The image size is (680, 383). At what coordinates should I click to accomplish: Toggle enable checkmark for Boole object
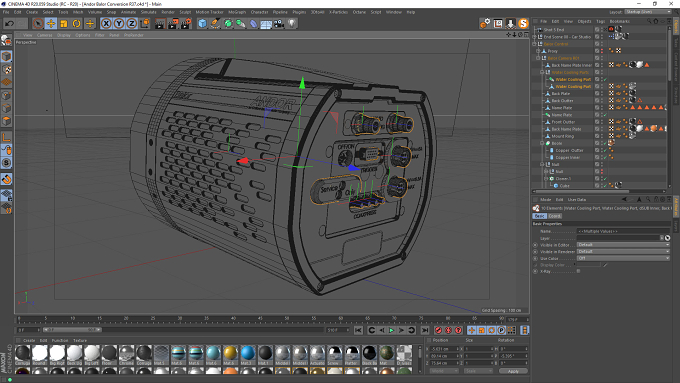point(605,143)
